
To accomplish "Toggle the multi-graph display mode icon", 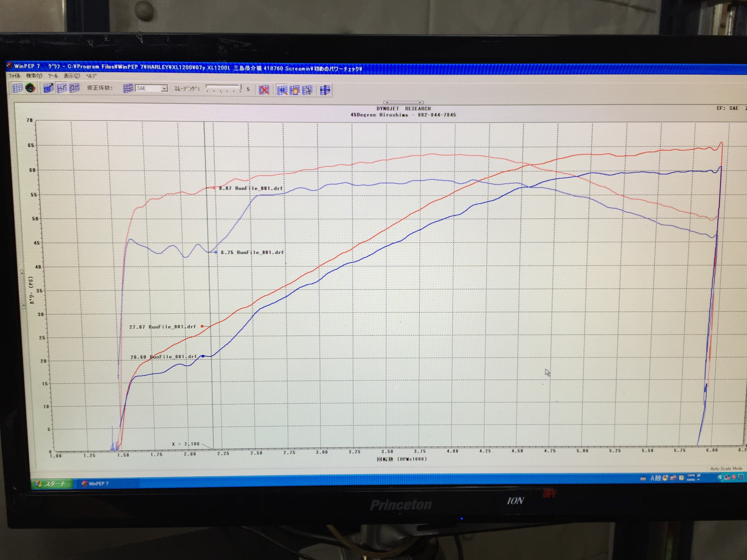I will coord(74,88).
